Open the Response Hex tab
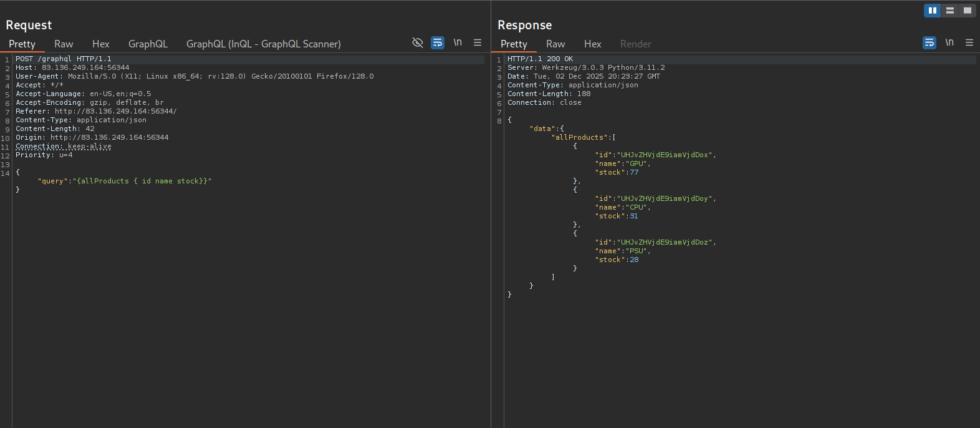The image size is (980, 428). (x=592, y=44)
